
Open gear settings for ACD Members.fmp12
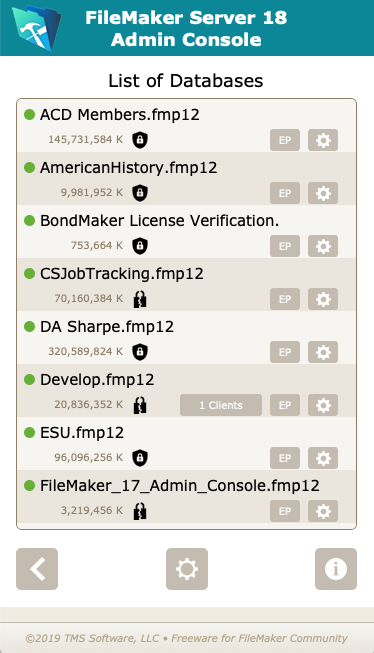(323, 140)
